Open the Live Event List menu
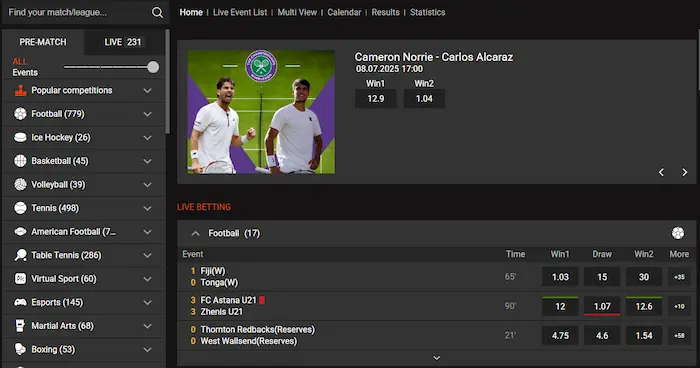The width and height of the screenshot is (700, 368). [240, 13]
